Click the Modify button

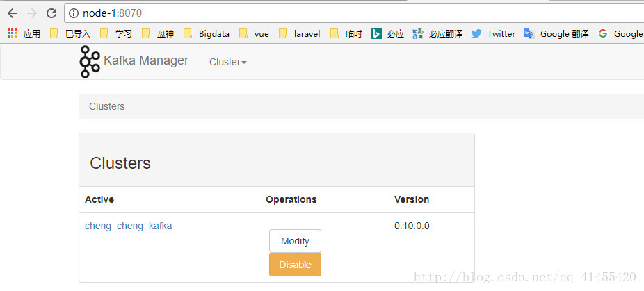point(295,241)
